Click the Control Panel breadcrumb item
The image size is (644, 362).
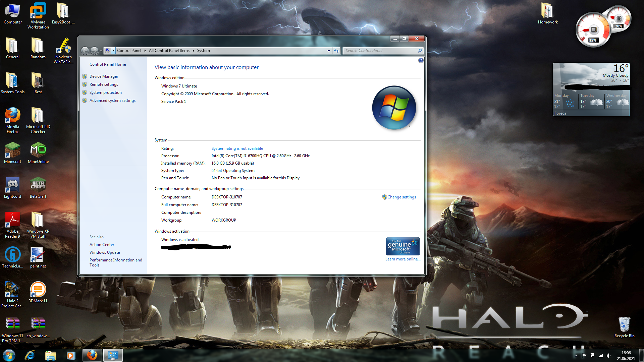pyautogui.click(x=129, y=51)
